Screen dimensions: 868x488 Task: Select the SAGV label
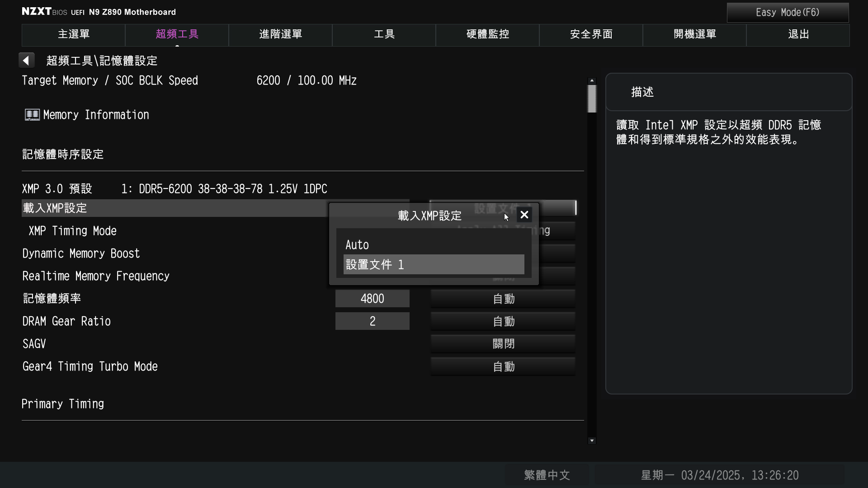pos(34,344)
